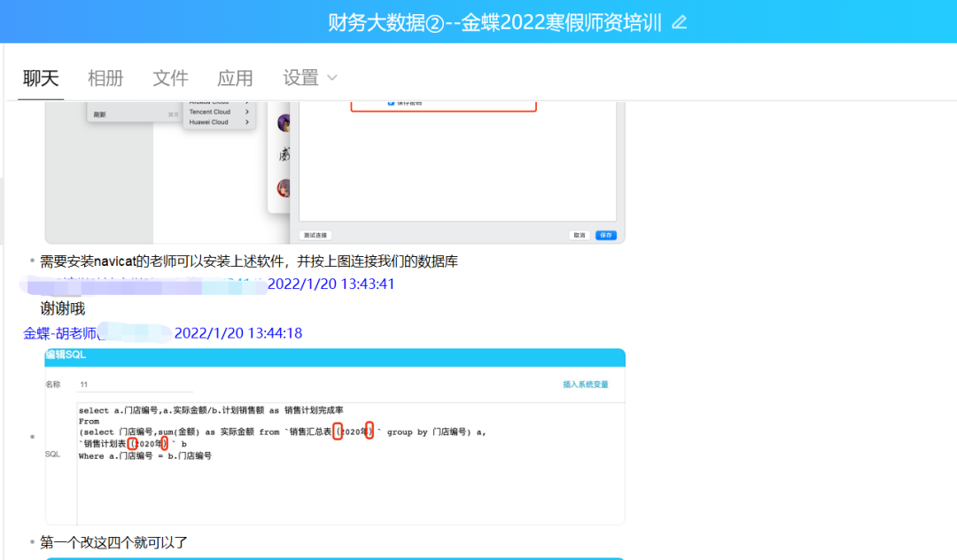Image resolution: width=957 pixels, height=560 pixels.
Task: Open the Navicat connection screenshot image
Action: pyautogui.click(x=335, y=173)
